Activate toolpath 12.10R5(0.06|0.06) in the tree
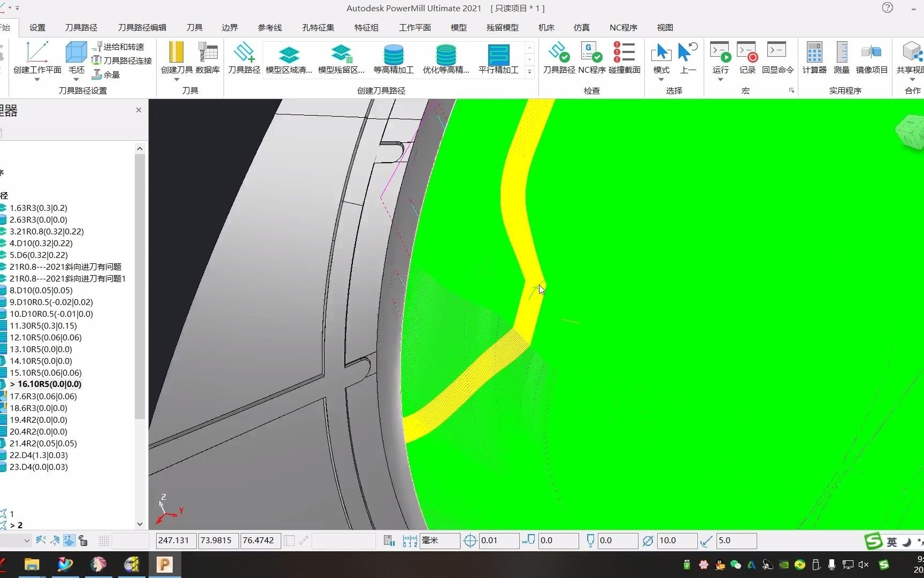The height and width of the screenshot is (578, 924). click(45, 337)
